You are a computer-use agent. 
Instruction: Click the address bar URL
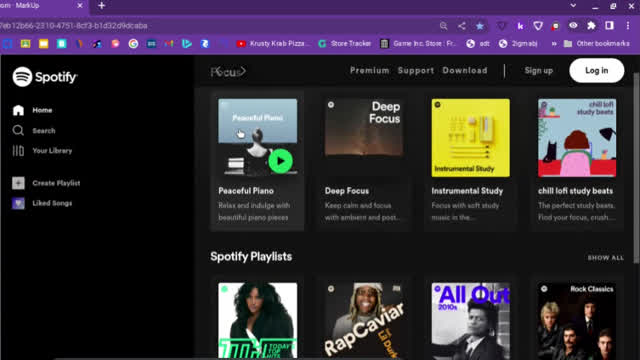point(74,26)
